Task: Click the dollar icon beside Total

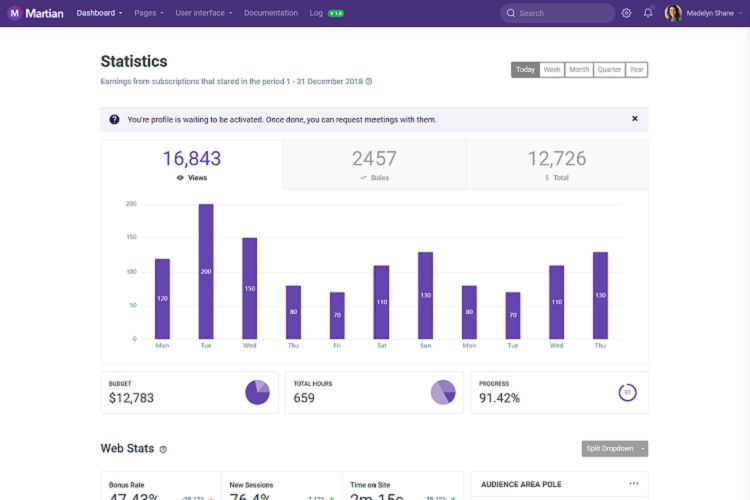Action: pyautogui.click(x=547, y=178)
